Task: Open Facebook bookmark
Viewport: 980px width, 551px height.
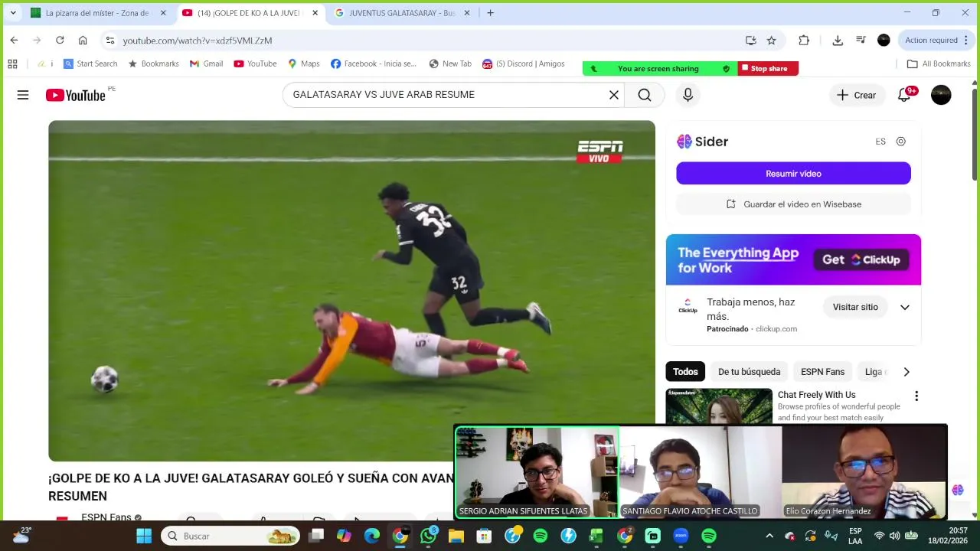Action: click(x=374, y=64)
